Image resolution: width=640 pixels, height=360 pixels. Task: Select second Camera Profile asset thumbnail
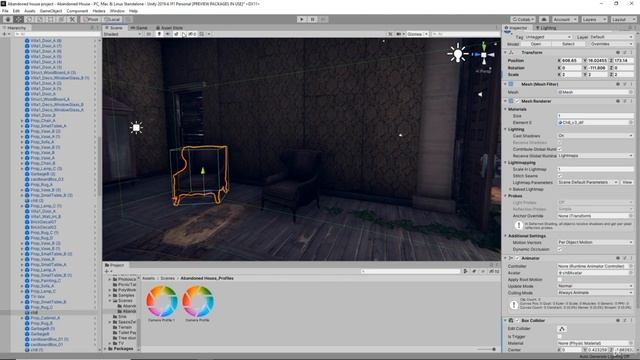click(x=198, y=302)
